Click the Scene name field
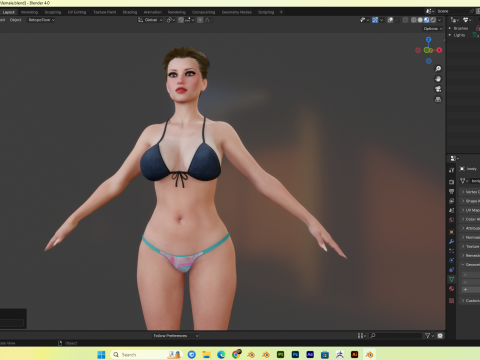Image resolution: width=480 pixels, height=360 pixels. 452,11
